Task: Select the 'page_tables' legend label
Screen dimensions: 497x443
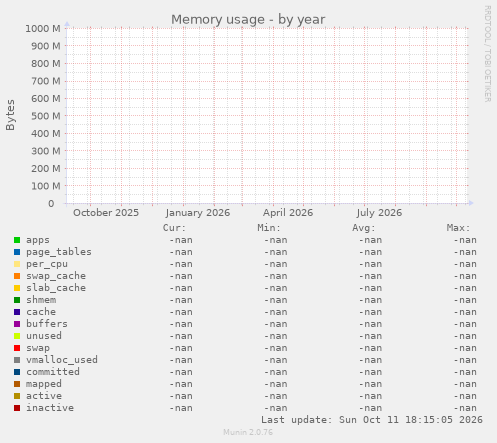Action: [x=59, y=252]
